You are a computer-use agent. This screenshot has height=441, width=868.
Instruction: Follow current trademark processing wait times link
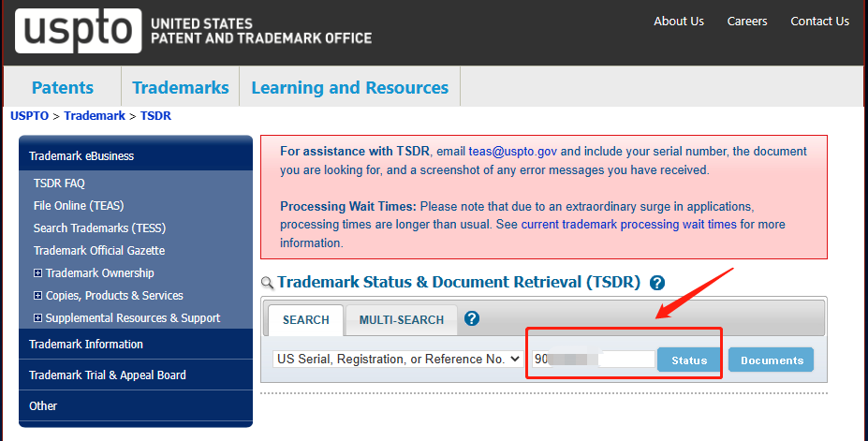pos(629,225)
